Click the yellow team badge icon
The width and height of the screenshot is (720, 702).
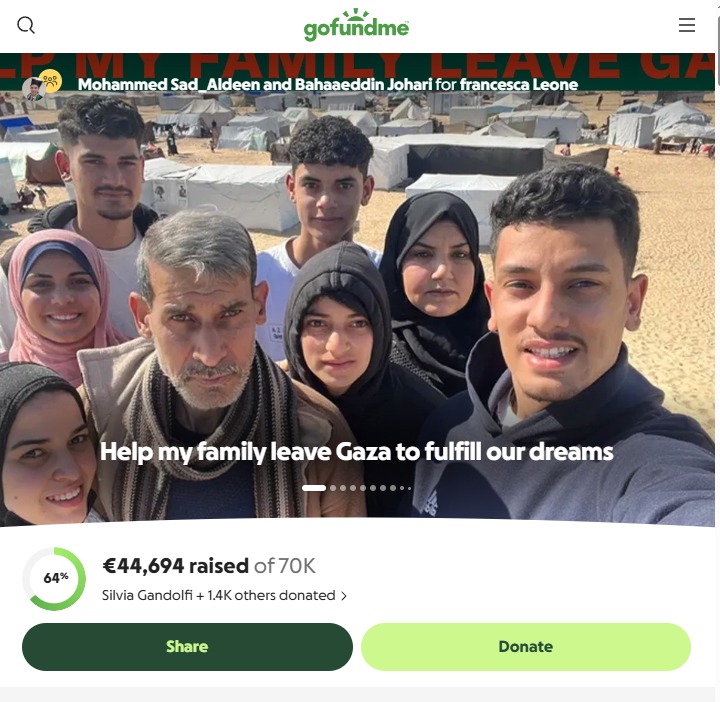[51, 81]
